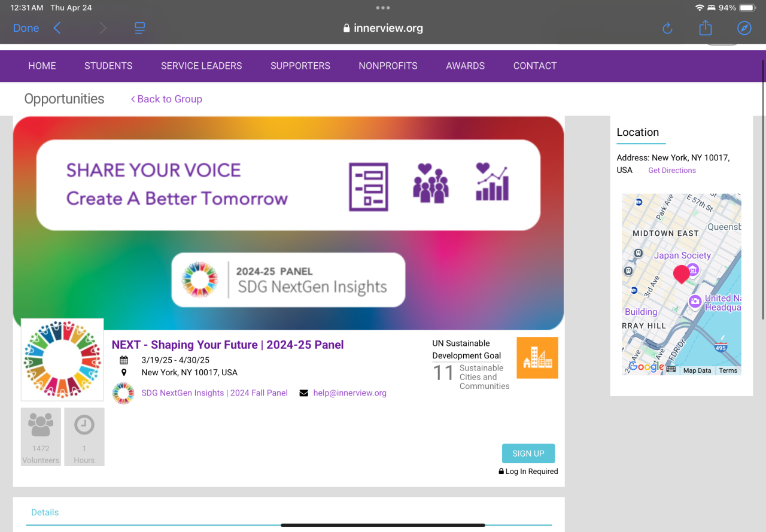The width and height of the screenshot is (766, 532).
Task: Select the Details tab
Action: tap(45, 512)
